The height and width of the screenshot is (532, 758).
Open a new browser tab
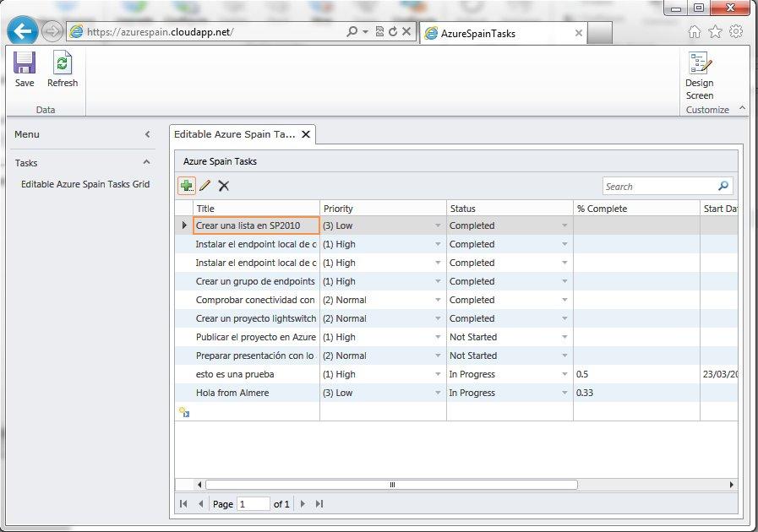(599, 33)
